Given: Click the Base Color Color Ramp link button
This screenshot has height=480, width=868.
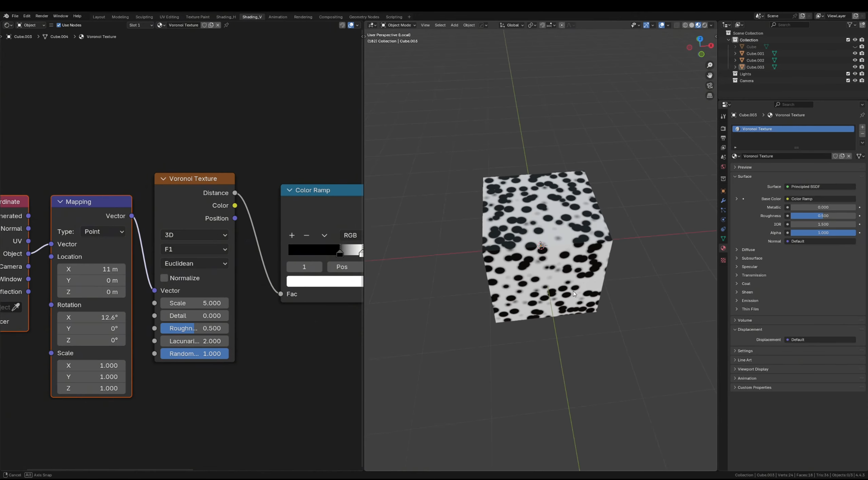Looking at the screenshot, I should (821, 199).
